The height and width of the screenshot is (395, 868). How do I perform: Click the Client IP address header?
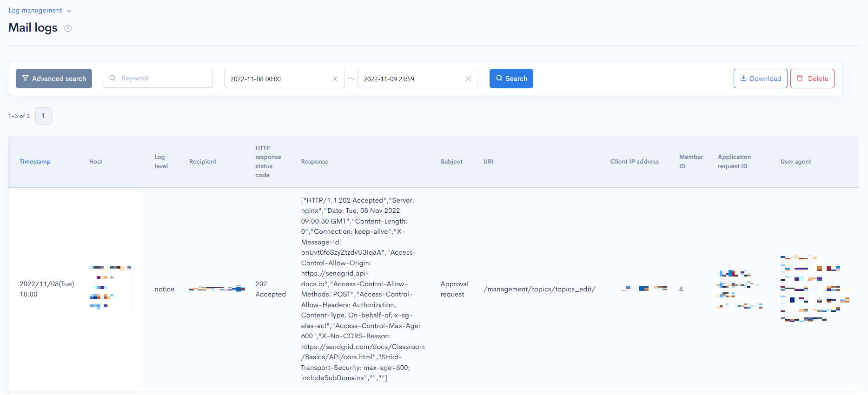(x=635, y=162)
